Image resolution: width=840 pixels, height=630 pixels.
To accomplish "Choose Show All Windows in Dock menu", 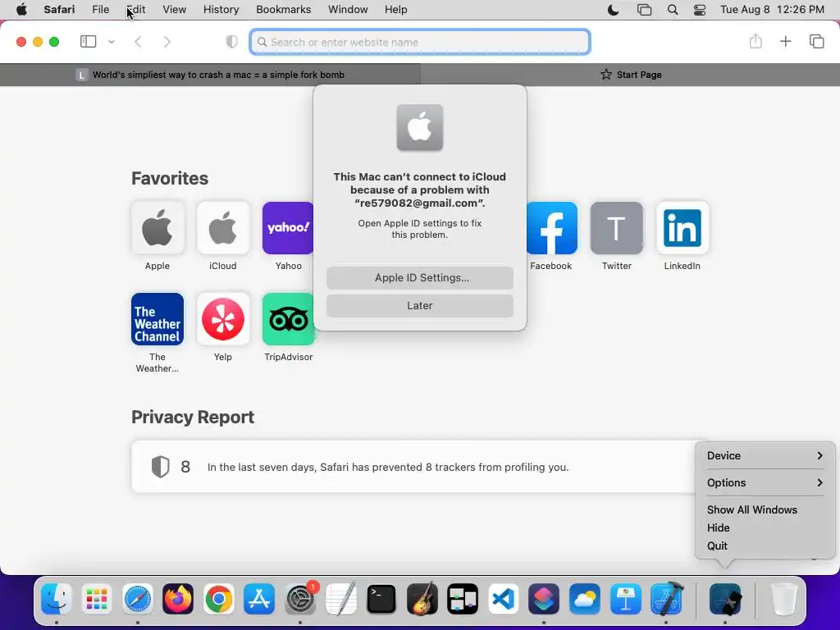I will coord(751,509).
